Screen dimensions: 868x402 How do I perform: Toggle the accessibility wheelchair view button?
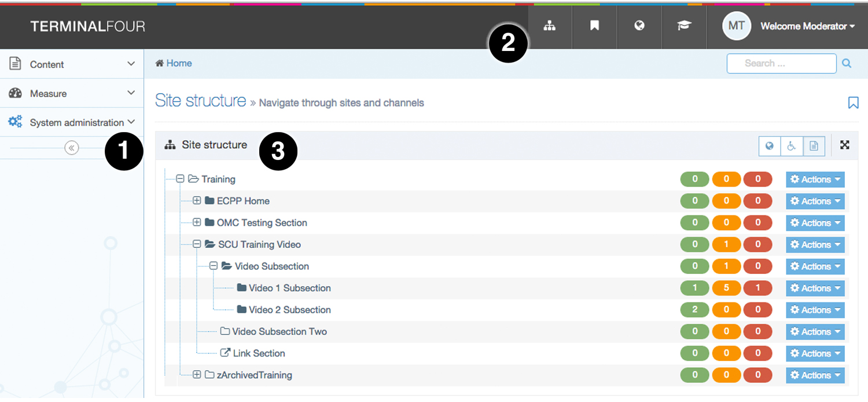[792, 146]
